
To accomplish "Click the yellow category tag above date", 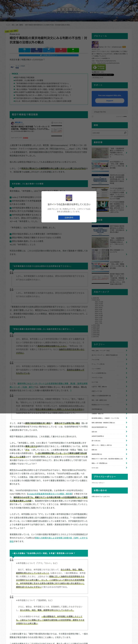I will point(11,31).
